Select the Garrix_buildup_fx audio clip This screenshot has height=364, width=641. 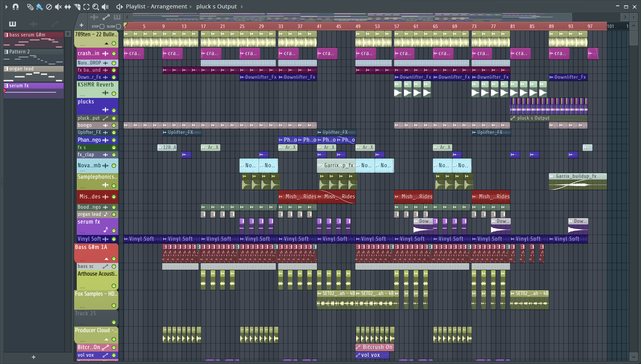click(x=578, y=182)
